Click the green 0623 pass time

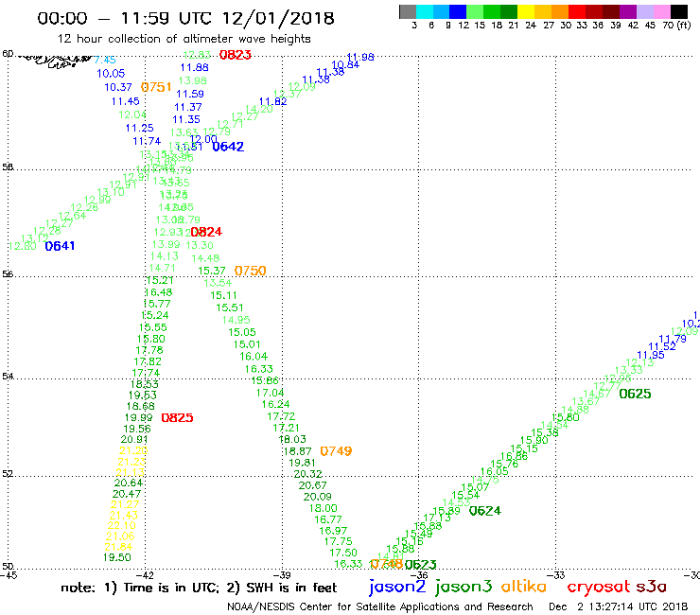coord(421,565)
